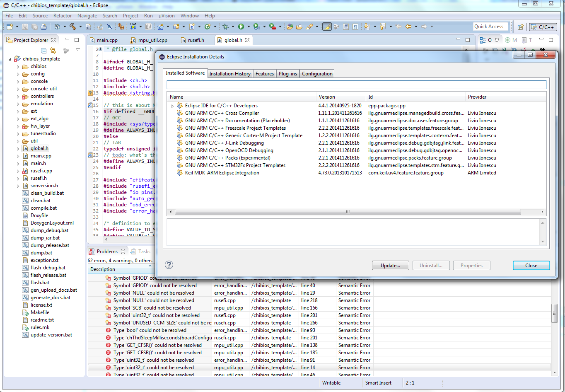This screenshot has height=392, width=565.
Task: Open the µVision menu
Action: [167, 16]
